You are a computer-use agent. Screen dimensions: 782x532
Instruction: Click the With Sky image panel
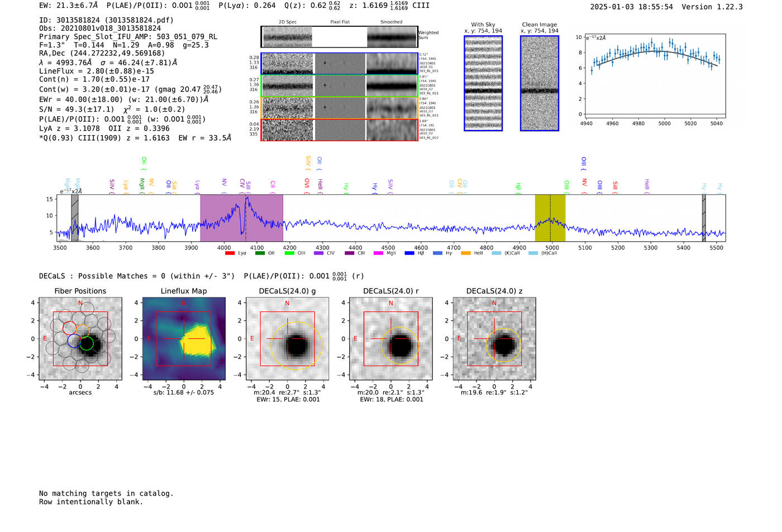tap(483, 83)
